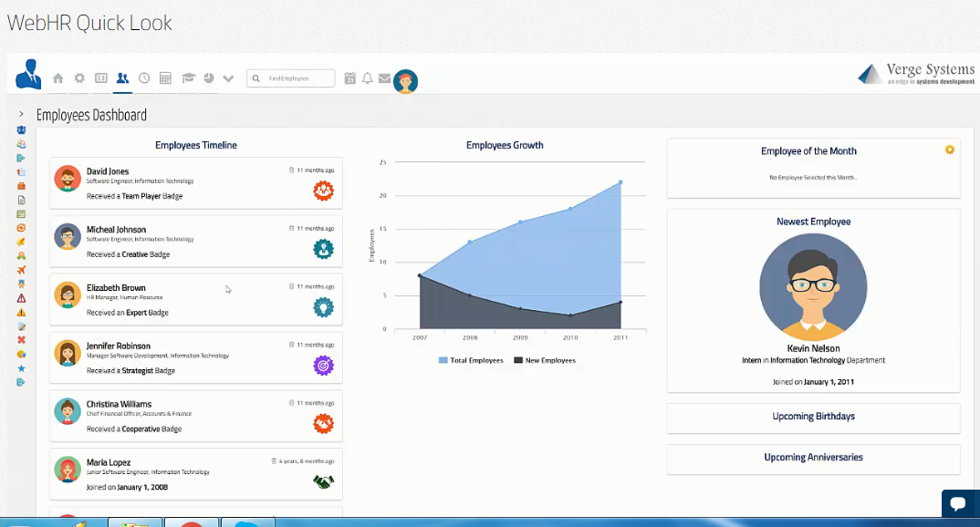The width and height of the screenshot is (980, 527).
Task: Click Micheal Johnson's Creative badge icon
Action: tap(323, 249)
